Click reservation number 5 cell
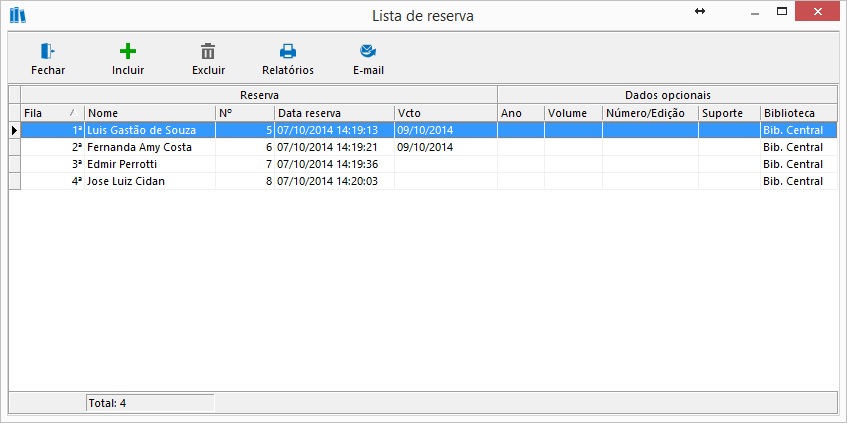Screen dimensions: 847x423 point(245,130)
